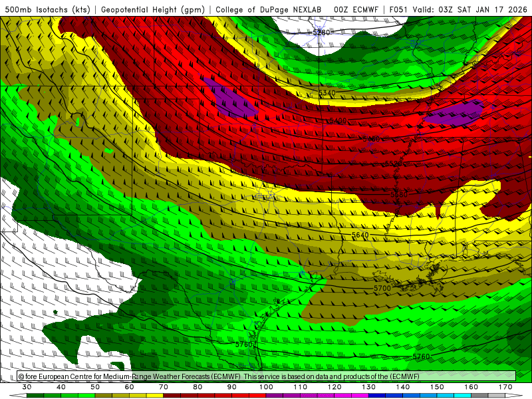Click the 70 knot scale label

coord(164,387)
